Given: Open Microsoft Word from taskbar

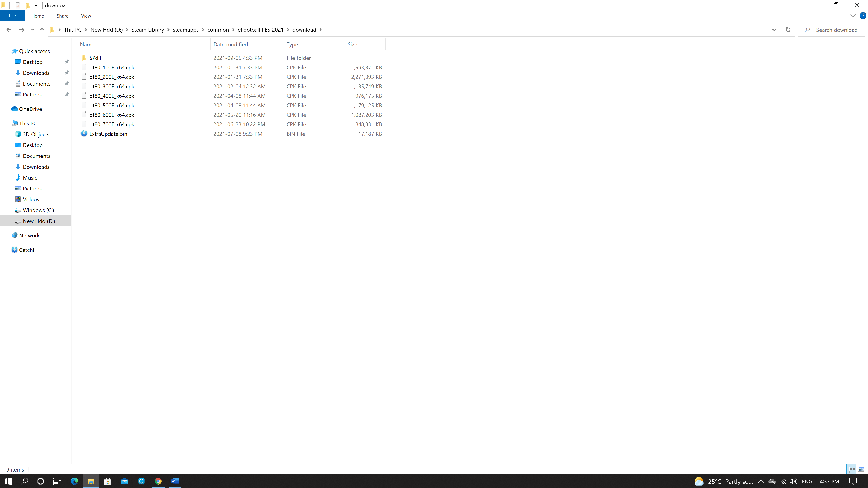Looking at the screenshot, I should [x=175, y=481].
